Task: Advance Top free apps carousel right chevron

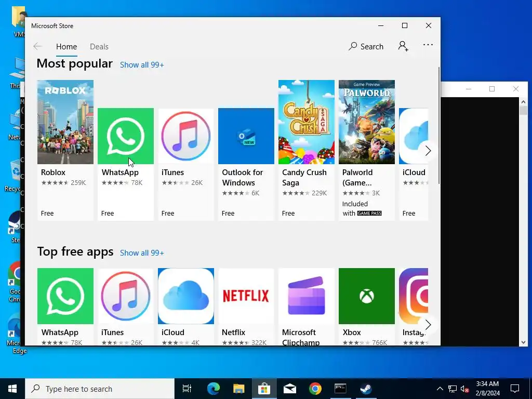Action: point(428,325)
